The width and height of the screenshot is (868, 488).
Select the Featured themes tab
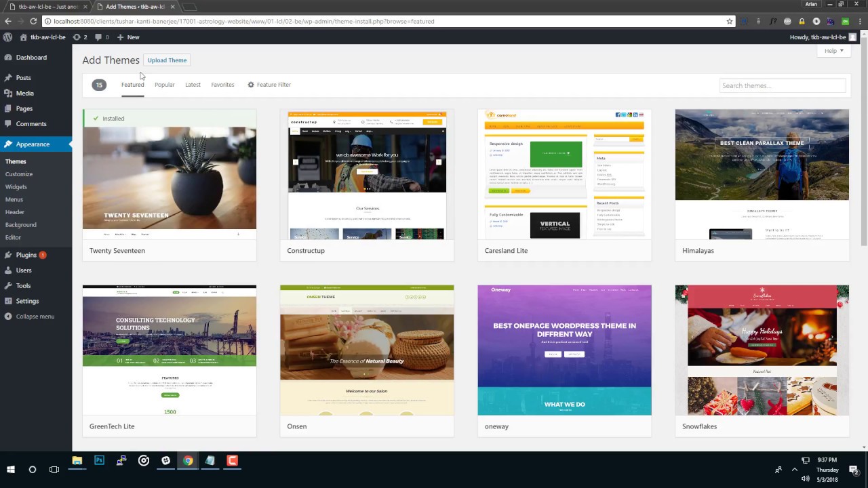click(133, 85)
